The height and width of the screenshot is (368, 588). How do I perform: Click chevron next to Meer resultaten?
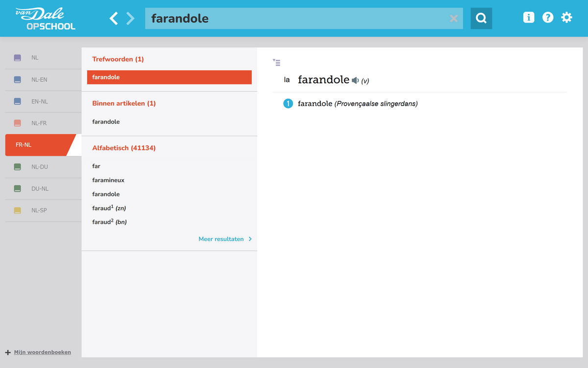point(250,239)
